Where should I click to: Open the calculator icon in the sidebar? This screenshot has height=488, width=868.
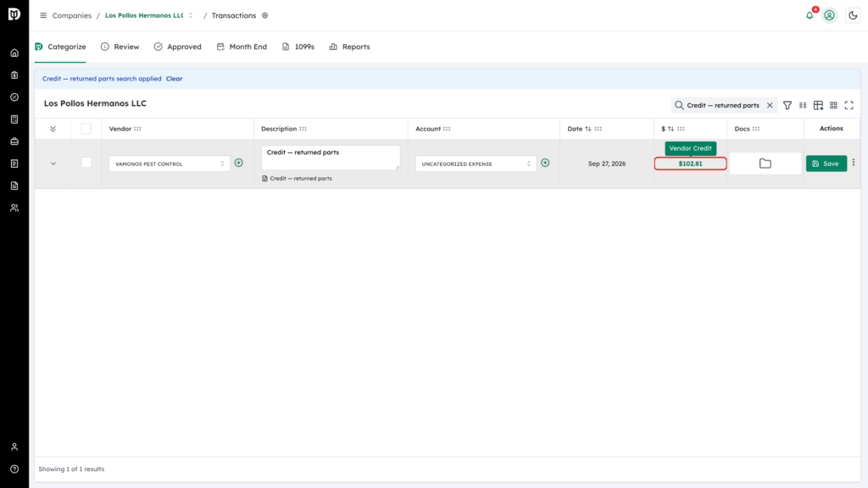[14, 119]
